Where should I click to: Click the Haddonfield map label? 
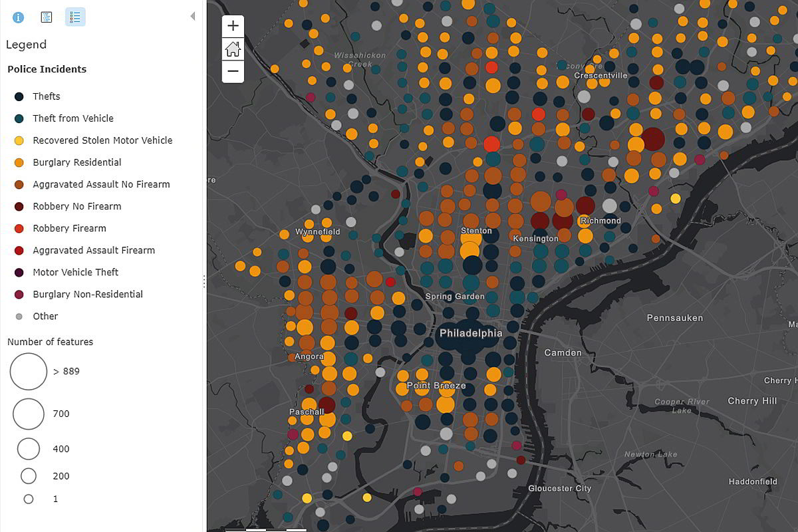click(753, 481)
